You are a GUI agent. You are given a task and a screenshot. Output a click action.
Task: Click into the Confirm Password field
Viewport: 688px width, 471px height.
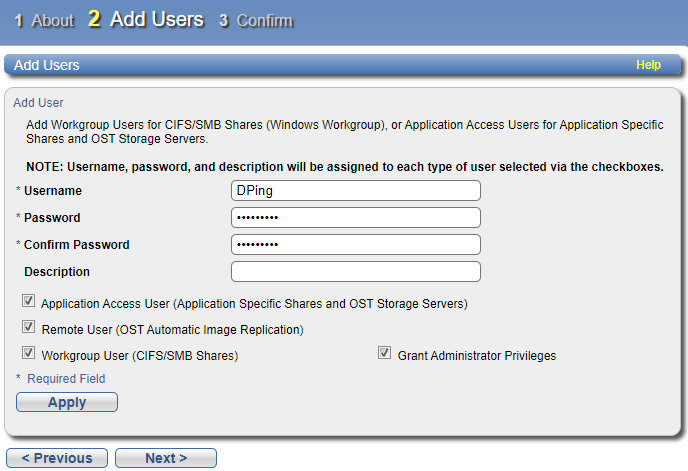click(355, 245)
